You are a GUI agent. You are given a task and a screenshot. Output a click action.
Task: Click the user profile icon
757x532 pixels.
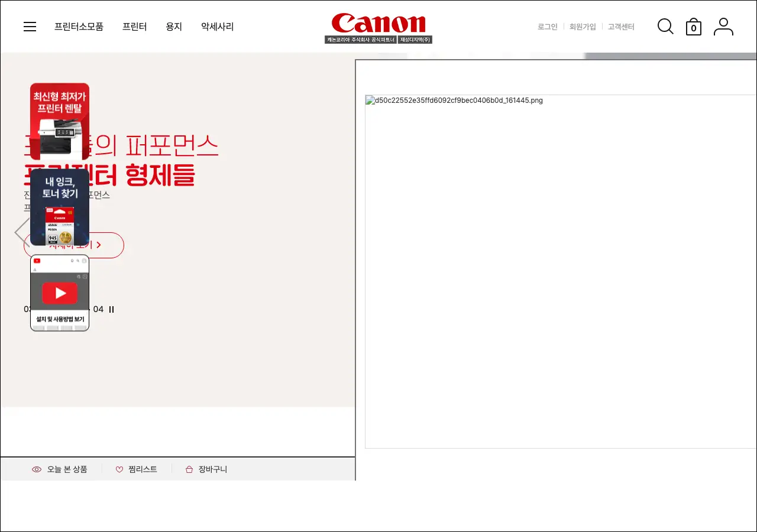pos(723,27)
